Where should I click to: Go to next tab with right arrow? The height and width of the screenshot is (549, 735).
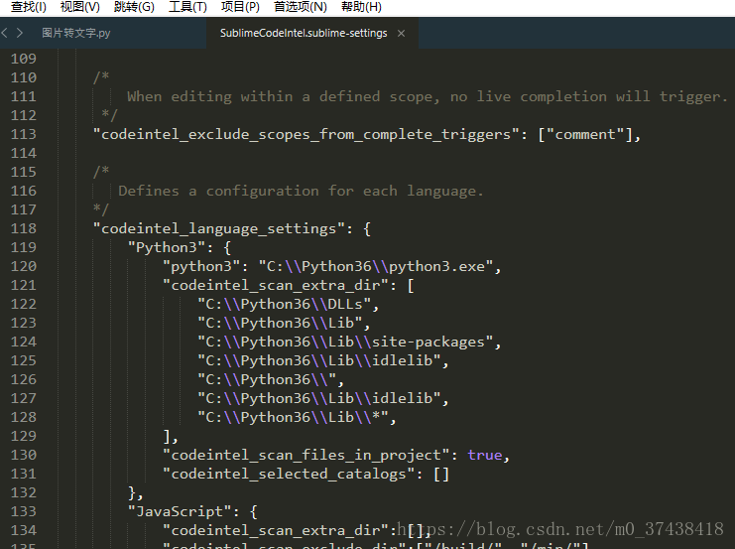click(x=19, y=33)
